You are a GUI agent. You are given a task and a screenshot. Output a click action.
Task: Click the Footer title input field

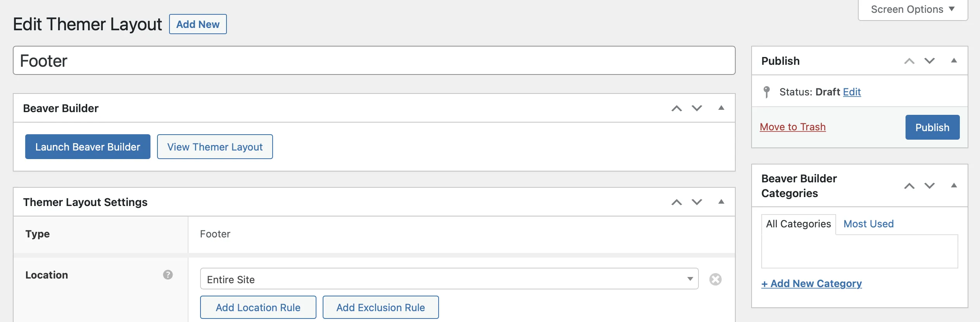click(374, 61)
